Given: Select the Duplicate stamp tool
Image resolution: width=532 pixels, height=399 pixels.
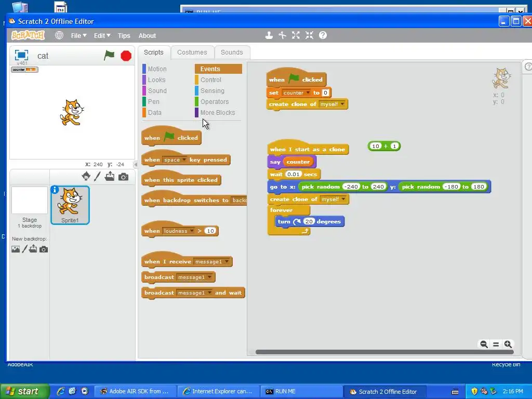Looking at the screenshot, I should 269,35.
